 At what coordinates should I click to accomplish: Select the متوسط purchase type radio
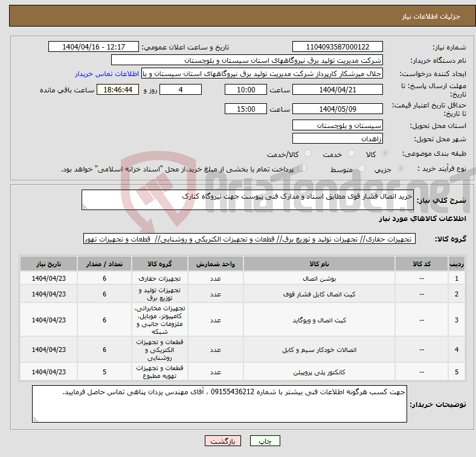tap(362, 168)
